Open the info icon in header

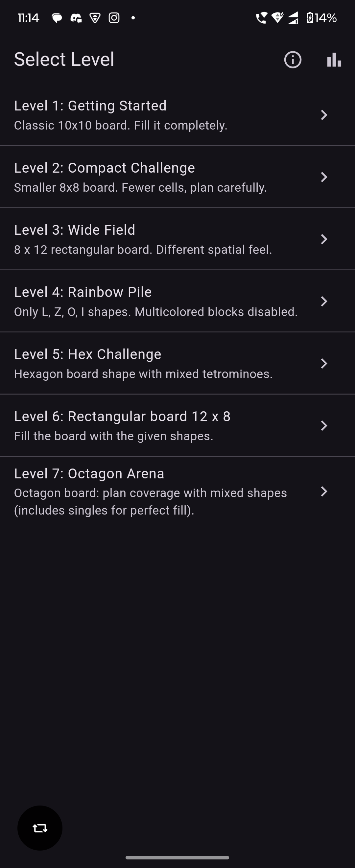[292, 60]
